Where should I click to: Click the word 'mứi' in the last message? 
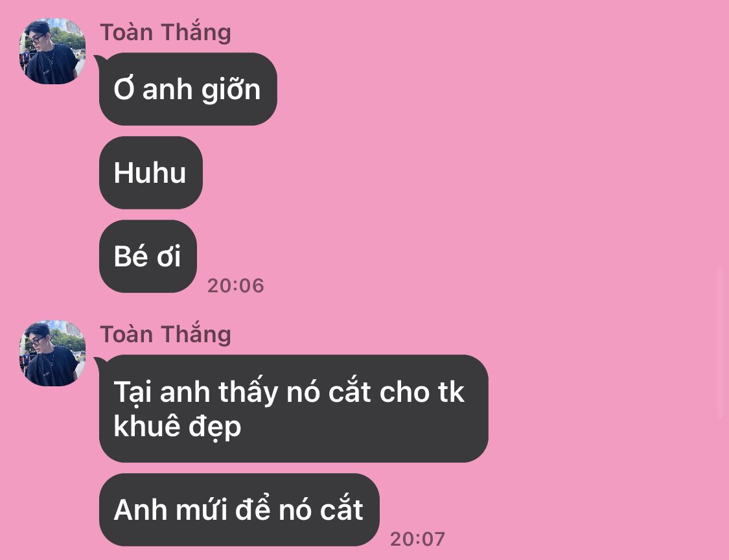[x=202, y=509]
